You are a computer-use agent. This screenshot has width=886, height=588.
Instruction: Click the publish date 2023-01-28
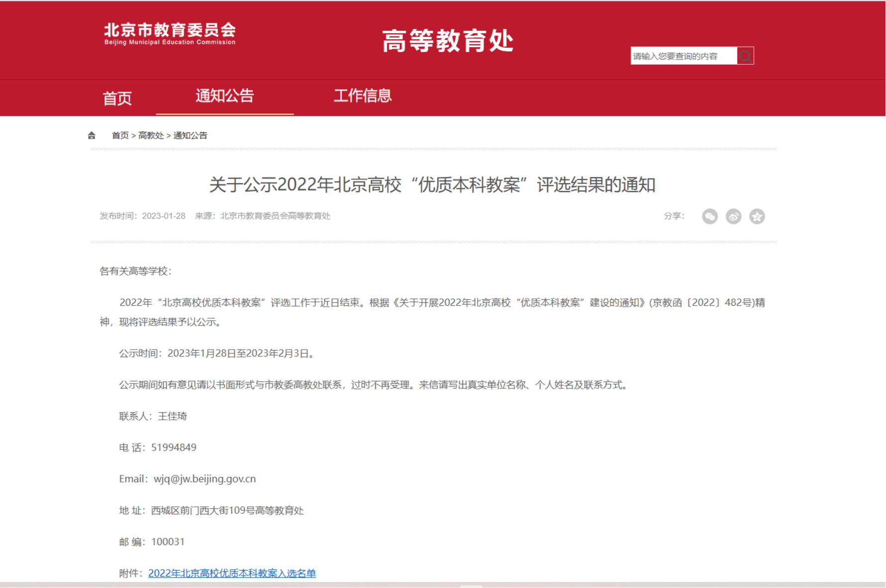tap(163, 216)
